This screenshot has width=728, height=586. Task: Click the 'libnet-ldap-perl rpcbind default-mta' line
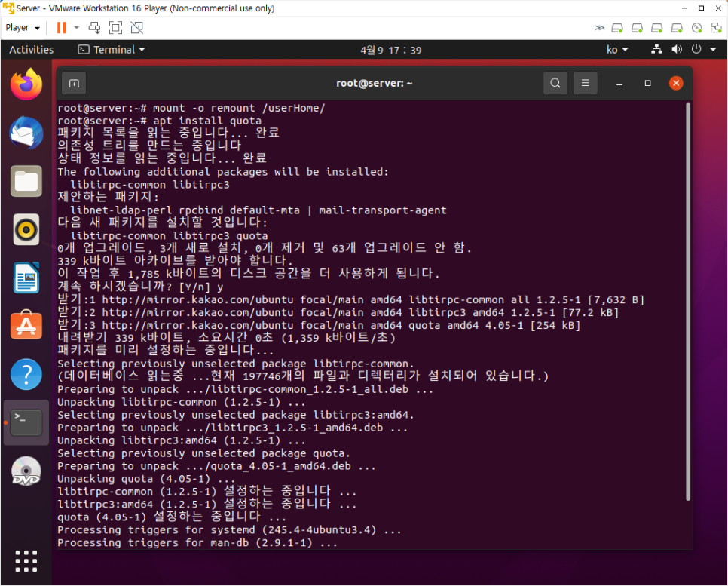(258, 210)
